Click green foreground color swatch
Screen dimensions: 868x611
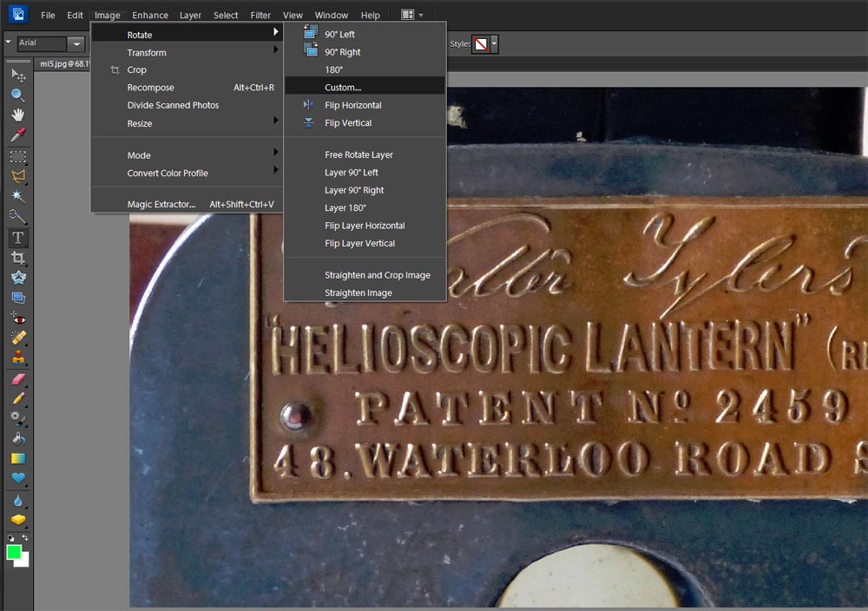click(x=13, y=551)
